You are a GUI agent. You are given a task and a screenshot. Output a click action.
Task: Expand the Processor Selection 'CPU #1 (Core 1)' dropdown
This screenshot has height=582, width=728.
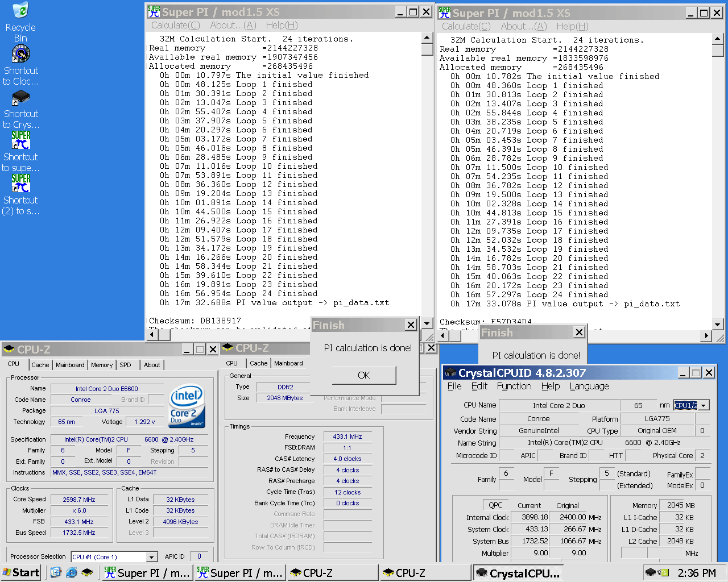152,557
